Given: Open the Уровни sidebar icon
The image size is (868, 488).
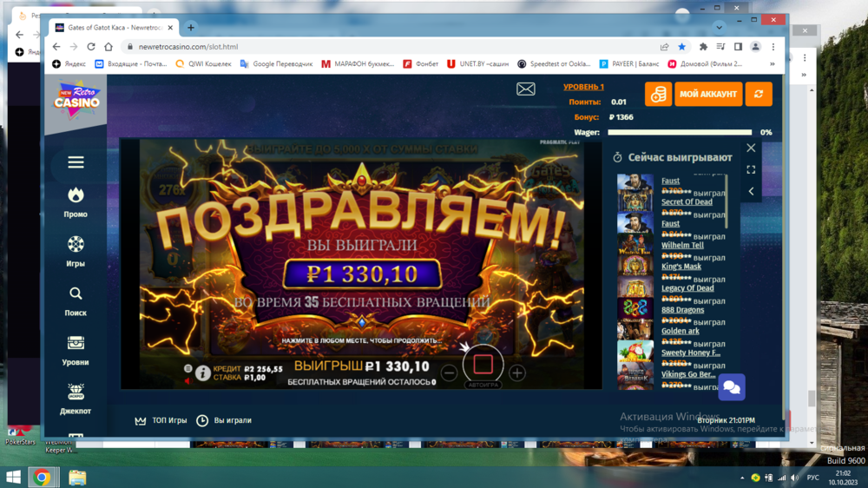Looking at the screenshot, I should pyautogui.click(x=76, y=344).
